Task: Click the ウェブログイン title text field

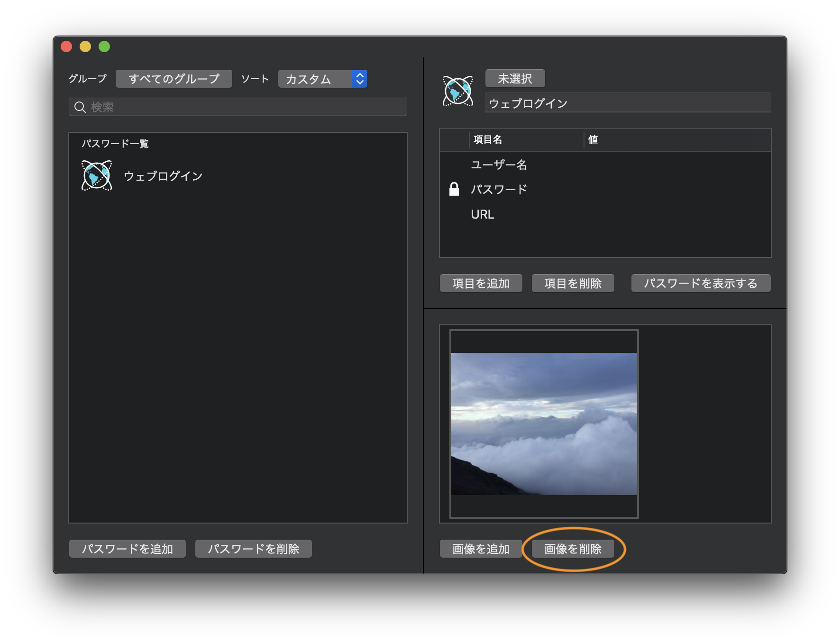Action: 628,103
